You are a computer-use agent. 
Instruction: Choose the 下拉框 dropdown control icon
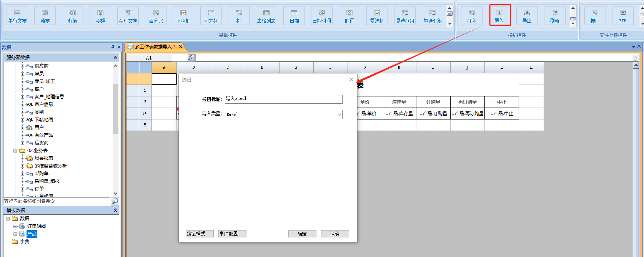[183, 16]
